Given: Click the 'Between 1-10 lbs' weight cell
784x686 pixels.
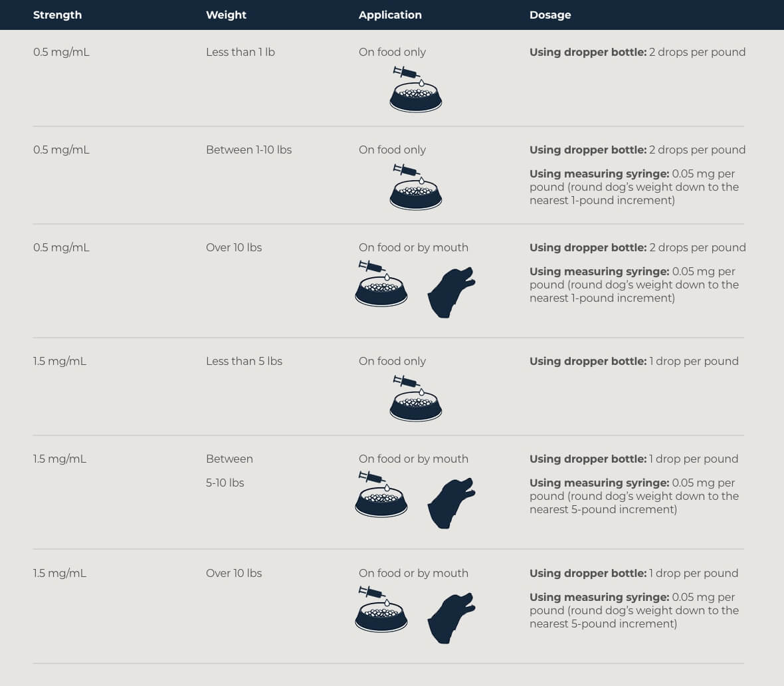Looking at the screenshot, I should coord(248,150).
